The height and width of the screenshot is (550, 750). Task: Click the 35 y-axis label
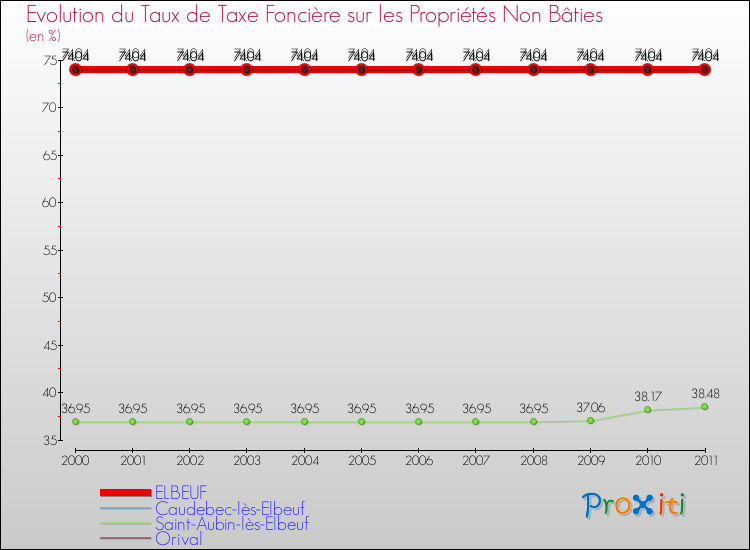pos(50,440)
